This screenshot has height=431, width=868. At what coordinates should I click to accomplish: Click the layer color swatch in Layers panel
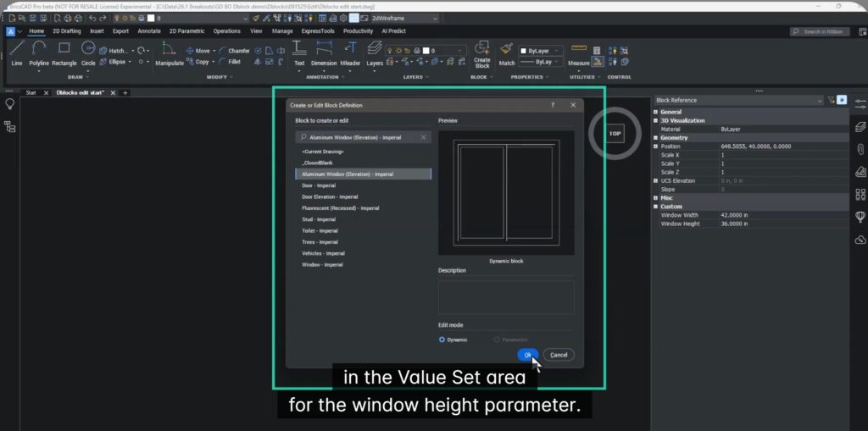[x=427, y=50]
